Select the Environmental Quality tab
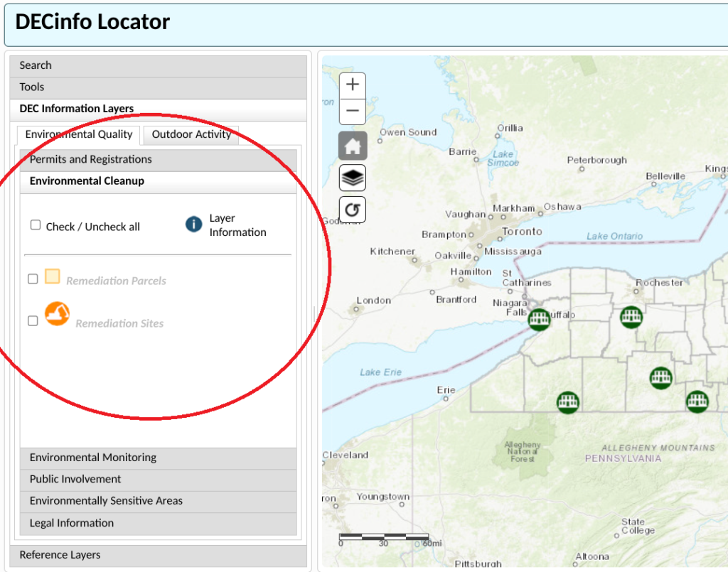 pyautogui.click(x=78, y=134)
